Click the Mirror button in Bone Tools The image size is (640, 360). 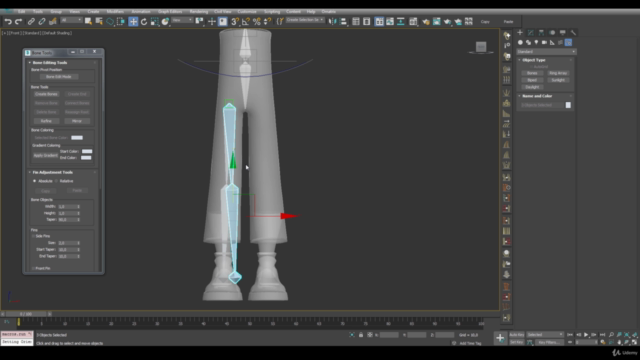click(x=77, y=121)
